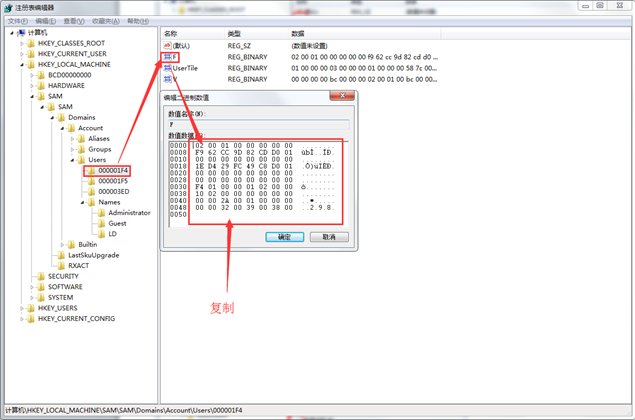Select HKEY_CURRENT_CONFIG label in tree
Image resolution: width=635 pixels, height=420 pixels.
[x=77, y=319]
